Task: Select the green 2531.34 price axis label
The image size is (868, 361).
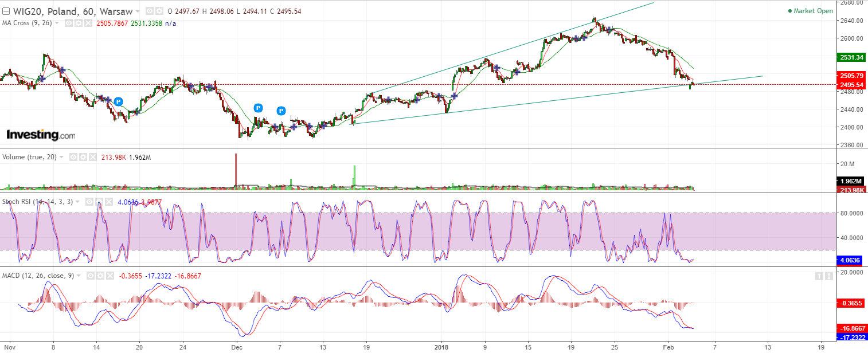Action: tap(851, 57)
